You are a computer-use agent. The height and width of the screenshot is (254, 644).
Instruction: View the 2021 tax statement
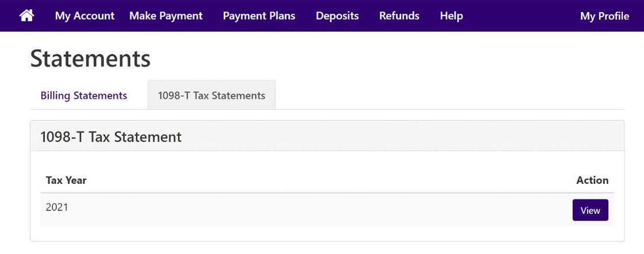(x=590, y=210)
